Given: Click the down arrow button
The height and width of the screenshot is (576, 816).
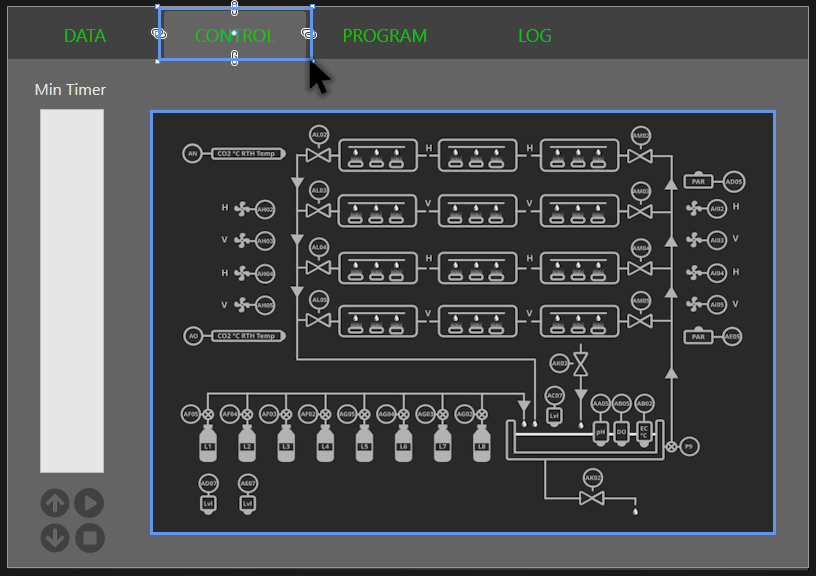Looking at the screenshot, I should coord(55,538).
